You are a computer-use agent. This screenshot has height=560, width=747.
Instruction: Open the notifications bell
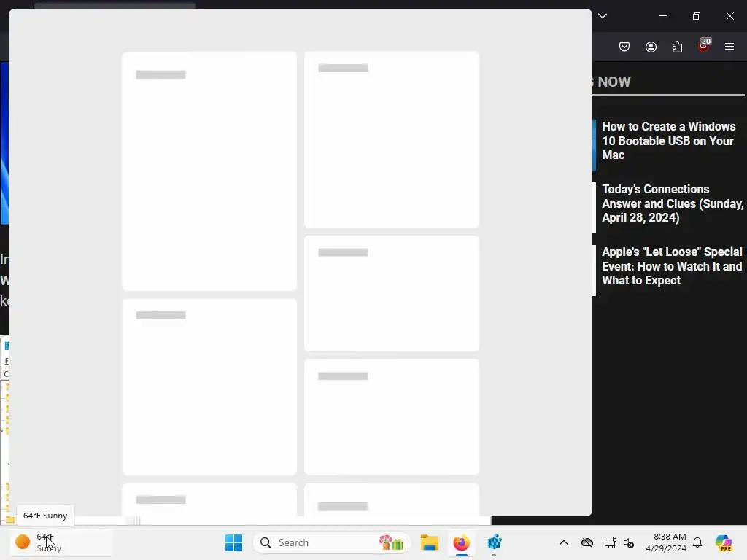coord(697,542)
